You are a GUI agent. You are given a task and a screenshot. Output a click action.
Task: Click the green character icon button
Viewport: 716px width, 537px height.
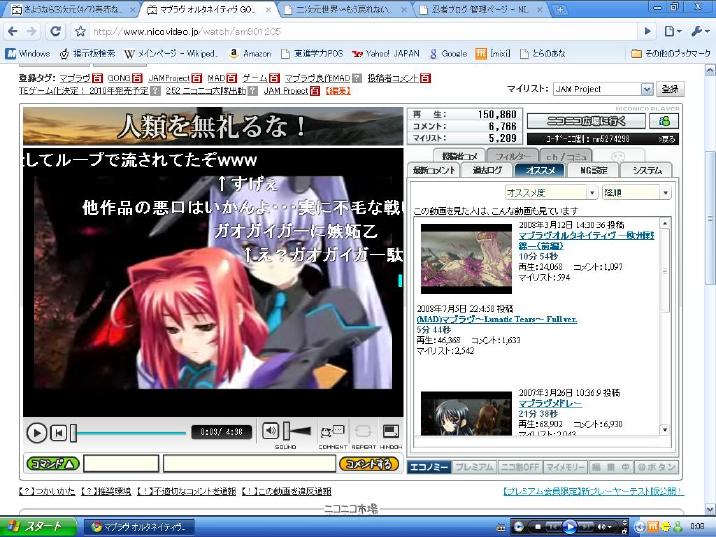coord(664,121)
